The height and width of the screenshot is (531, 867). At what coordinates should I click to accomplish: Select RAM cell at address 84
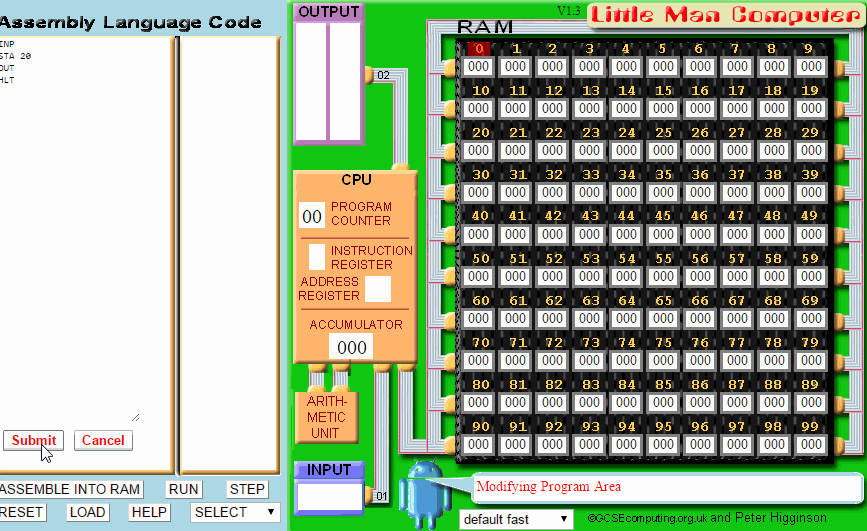click(626, 403)
